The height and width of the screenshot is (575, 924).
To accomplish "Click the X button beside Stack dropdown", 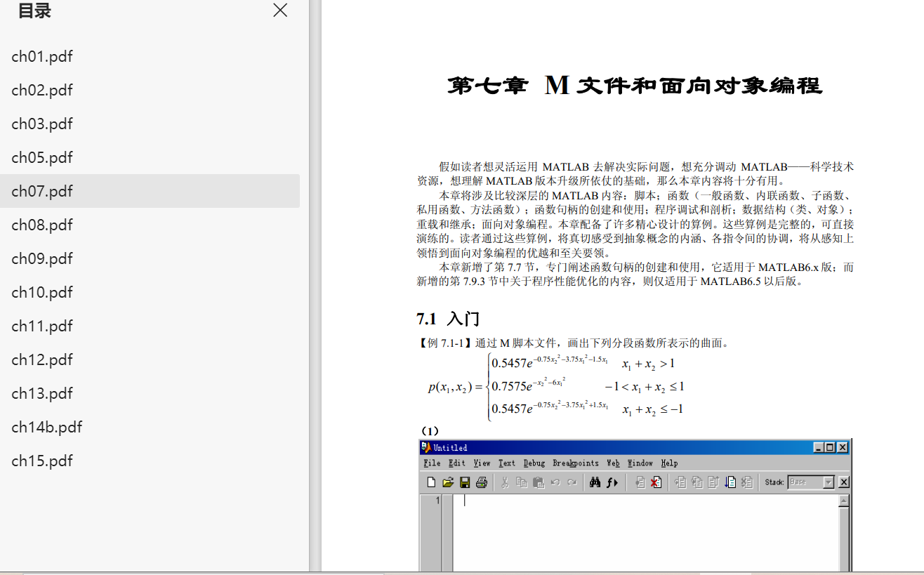I will pos(844,482).
